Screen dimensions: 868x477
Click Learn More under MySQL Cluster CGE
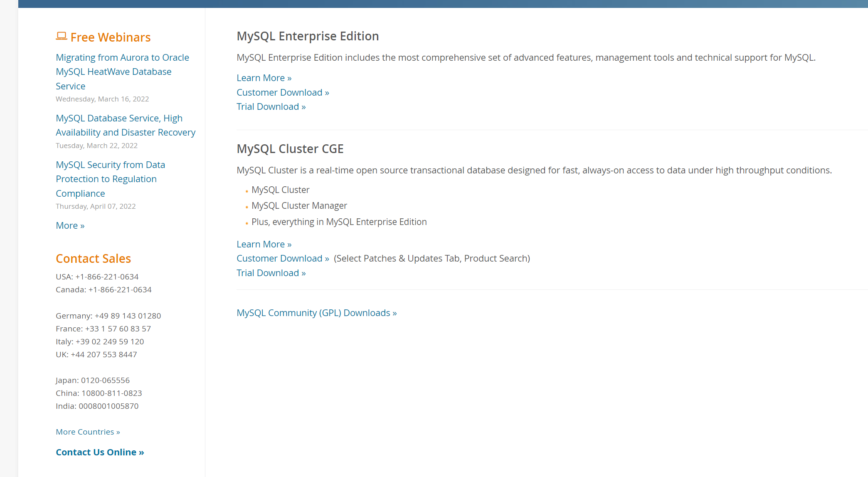264,244
